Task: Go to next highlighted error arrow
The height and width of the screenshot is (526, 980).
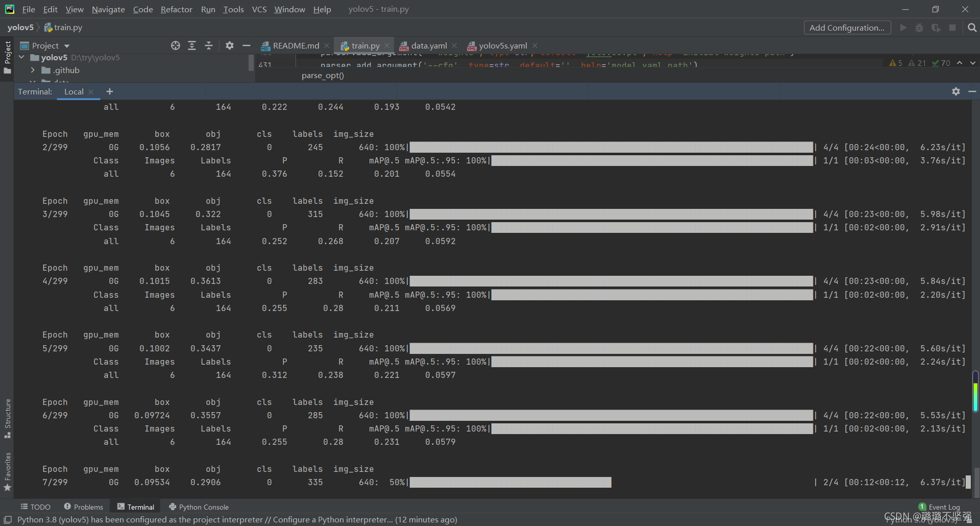Action: pos(973,63)
